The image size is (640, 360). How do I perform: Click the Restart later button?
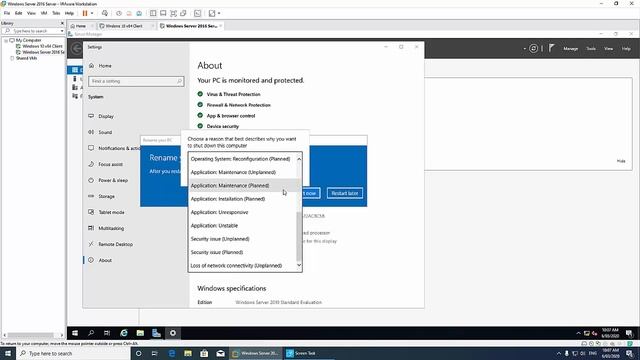coord(344,193)
